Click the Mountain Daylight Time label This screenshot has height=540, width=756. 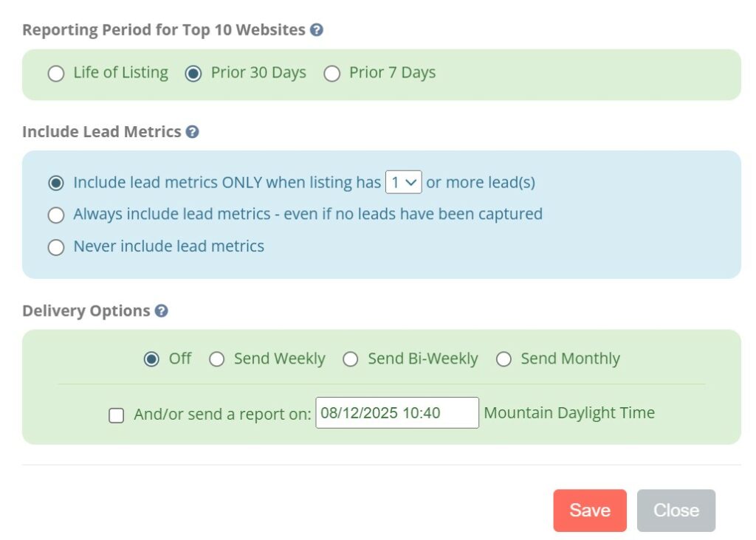coord(569,413)
